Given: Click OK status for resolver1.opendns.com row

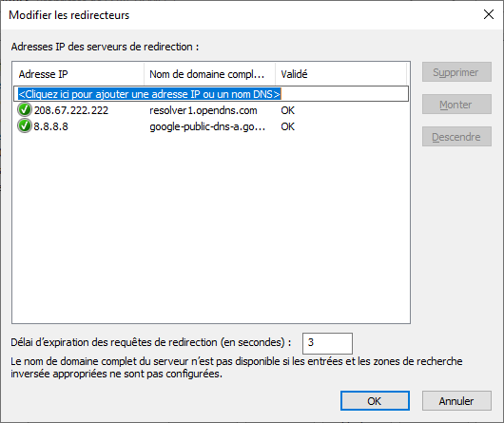Looking at the screenshot, I should coord(288,110).
